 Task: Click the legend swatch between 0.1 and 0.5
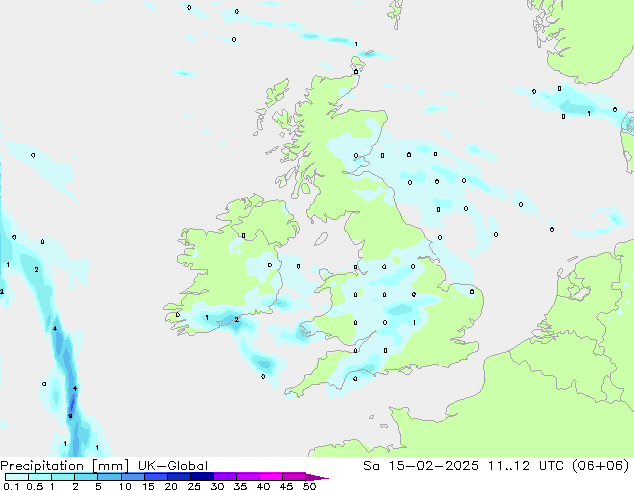[x=17, y=477]
